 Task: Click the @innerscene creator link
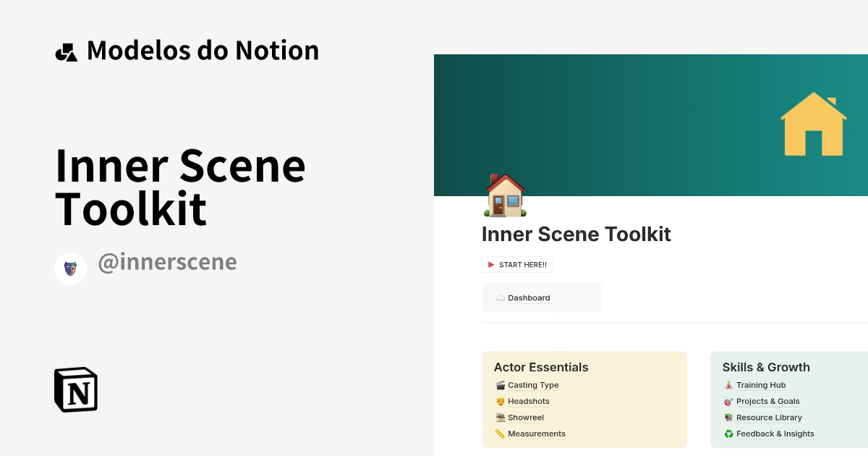tap(167, 261)
